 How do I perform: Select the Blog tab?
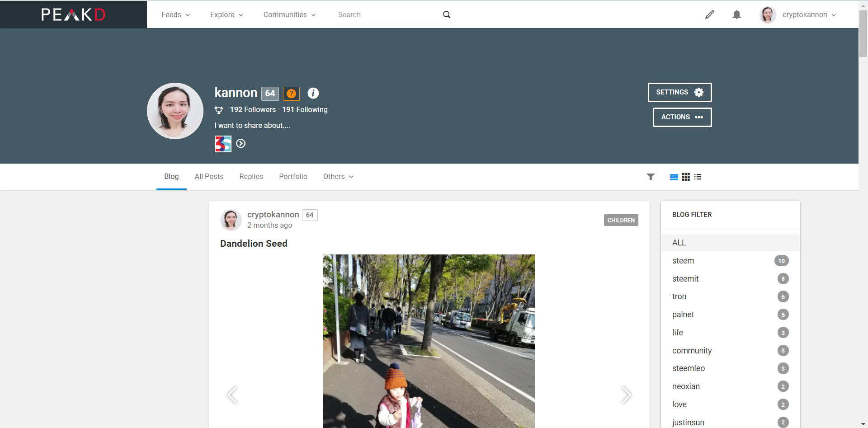point(171,177)
